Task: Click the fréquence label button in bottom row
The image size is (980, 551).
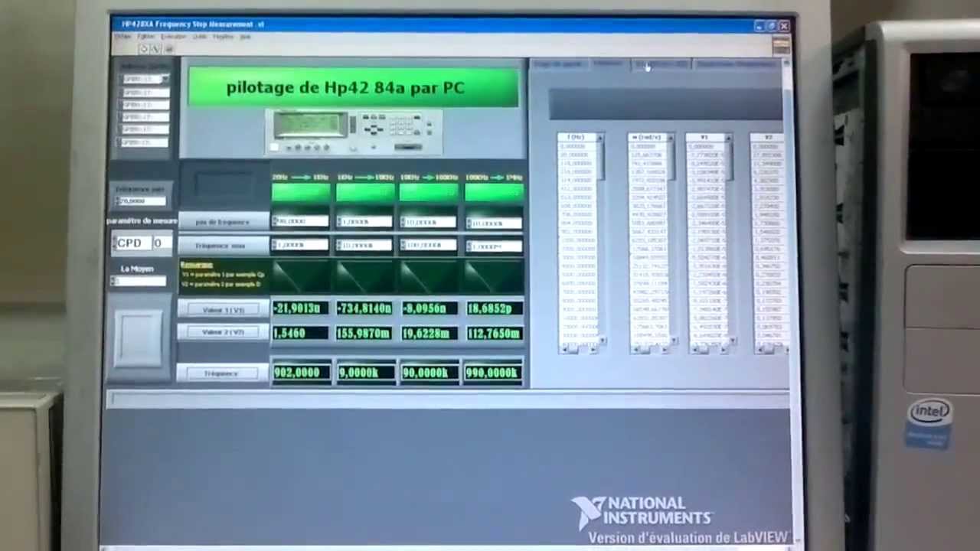Action: pyautogui.click(x=223, y=373)
